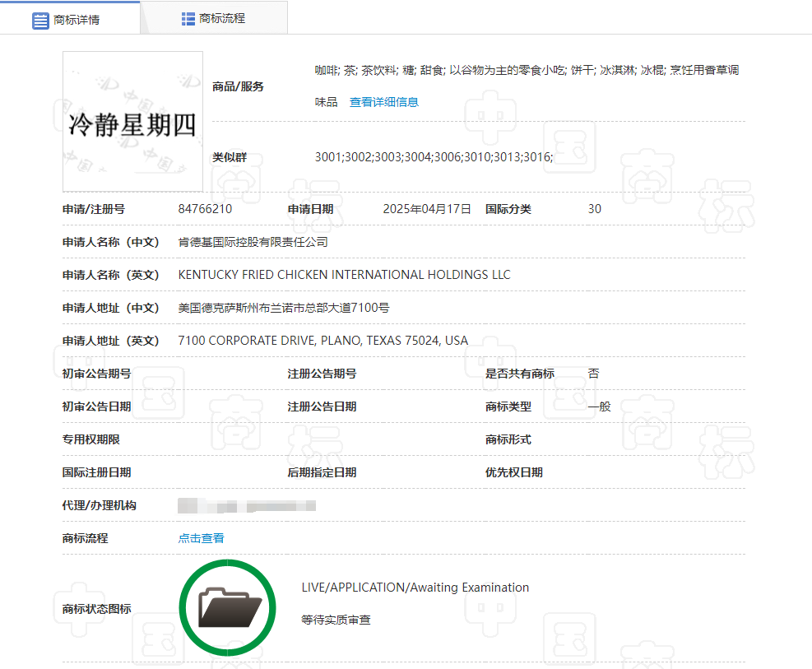Click the 商标类型 label

coord(508,407)
